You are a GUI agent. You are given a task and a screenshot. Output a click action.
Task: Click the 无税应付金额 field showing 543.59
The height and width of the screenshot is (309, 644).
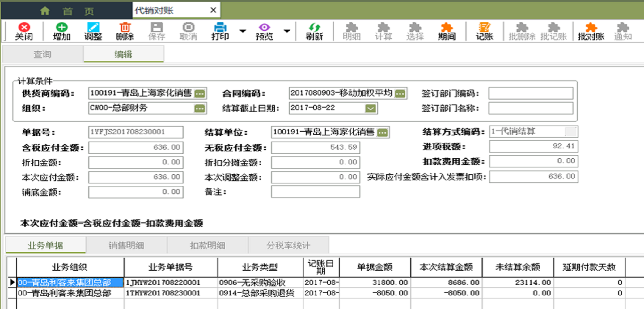click(x=316, y=147)
